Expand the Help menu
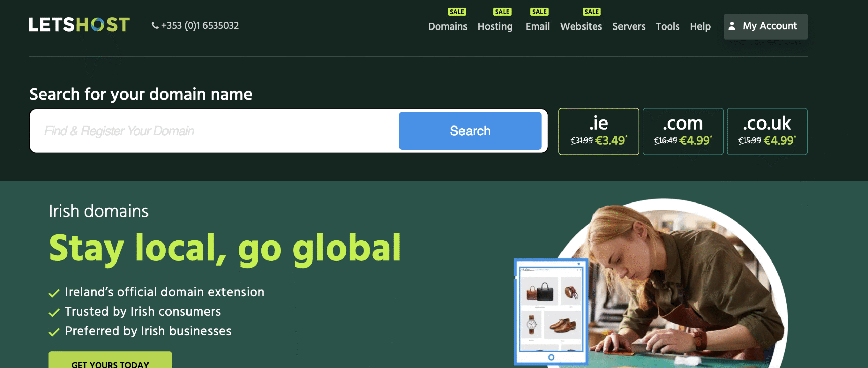This screenshot has width=868, height=368. pyautogui.click(x=700, y=26)
